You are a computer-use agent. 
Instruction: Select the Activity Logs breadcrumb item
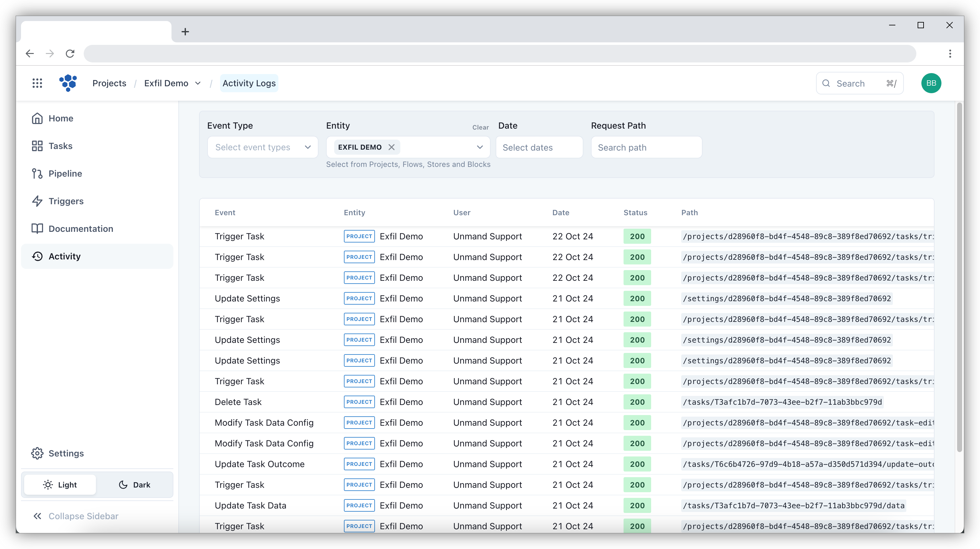249,83
